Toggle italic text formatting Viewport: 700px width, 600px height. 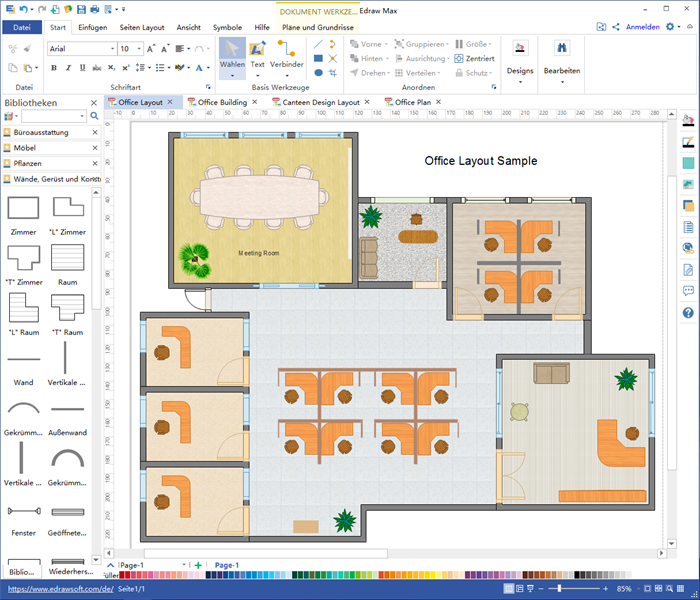coord(68,68)
